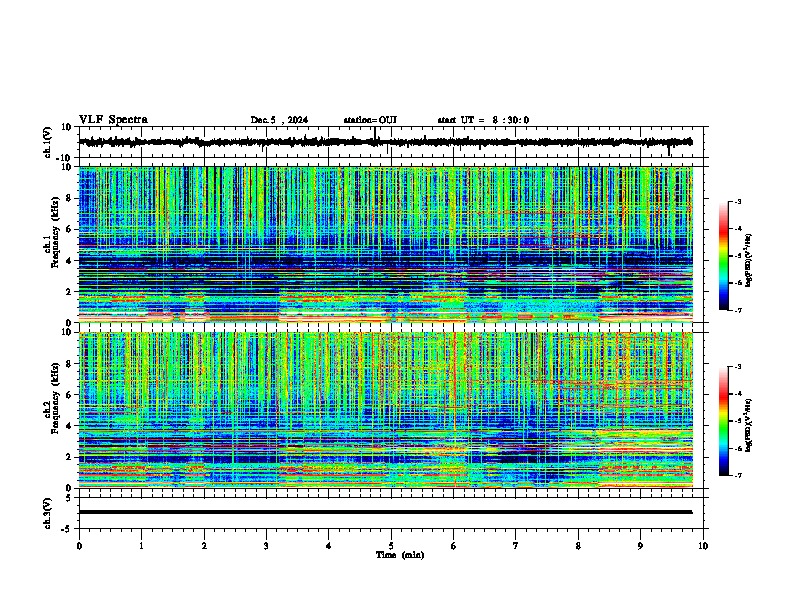Click the '-7' label on ch.1 colorbar
Screen dimensions: 792x612
pyautogui.click(x=737, y=310)
